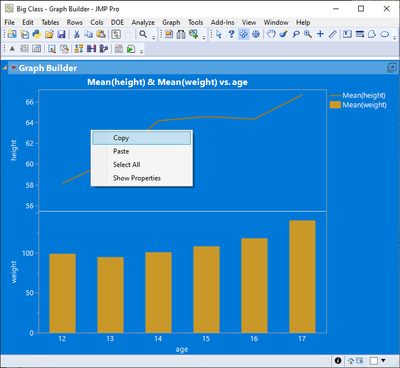The width and height of the screenshot is (400, 368).
Task: Select the highlighted Selection crosshair tool
Action: coord(244,34)
